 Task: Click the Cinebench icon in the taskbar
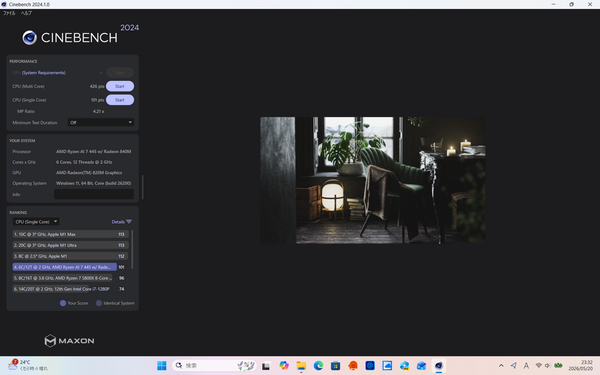(x=439, y=366)
